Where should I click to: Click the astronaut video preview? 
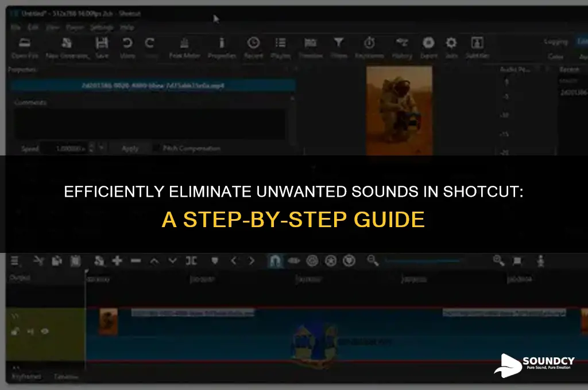click(x=399, y=111)
